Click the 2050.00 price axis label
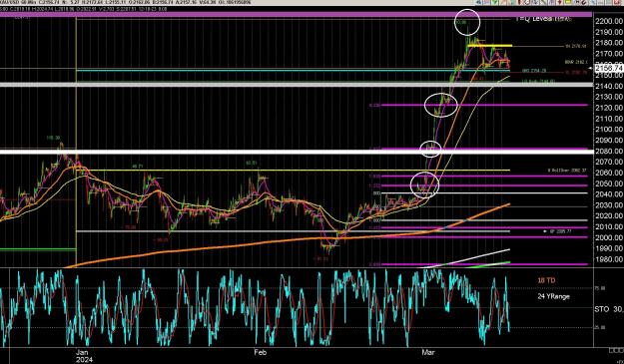The width and height of the screenshot is (624, 364). pos(609,183)
